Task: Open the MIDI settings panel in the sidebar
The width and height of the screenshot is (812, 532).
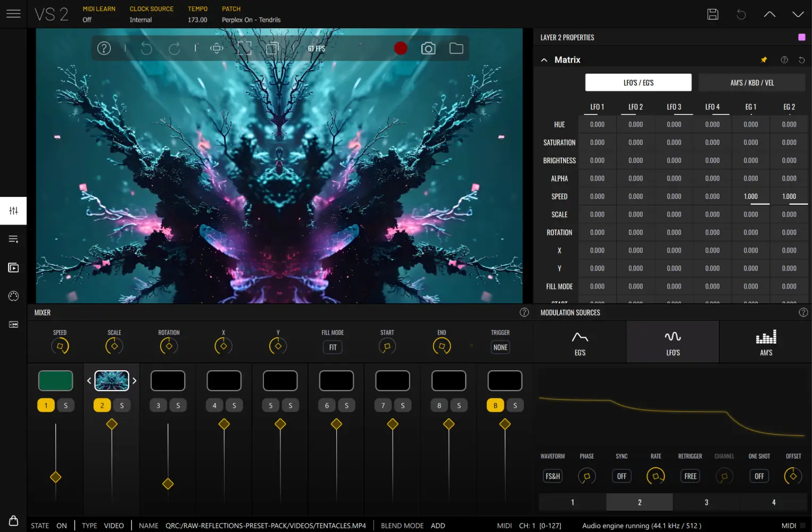Action: point(13,296)
